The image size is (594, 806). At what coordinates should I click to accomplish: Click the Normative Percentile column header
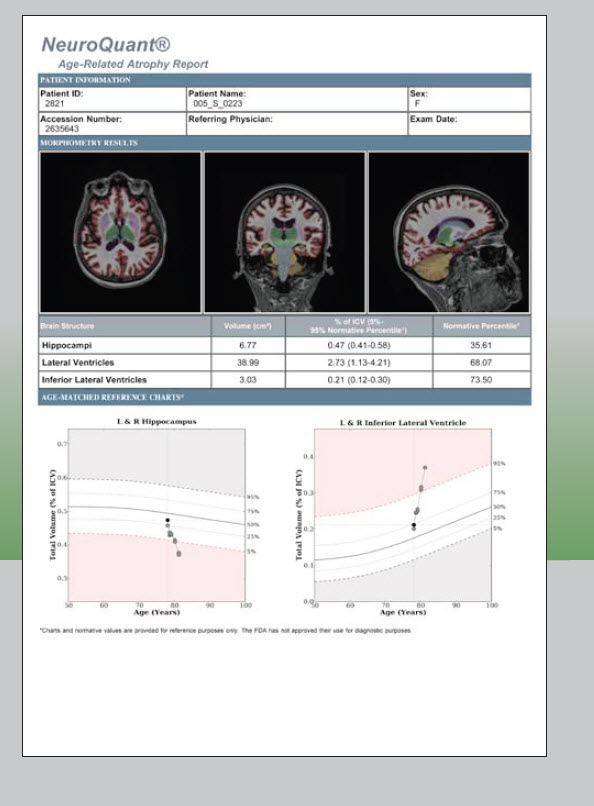pos(481,326)
